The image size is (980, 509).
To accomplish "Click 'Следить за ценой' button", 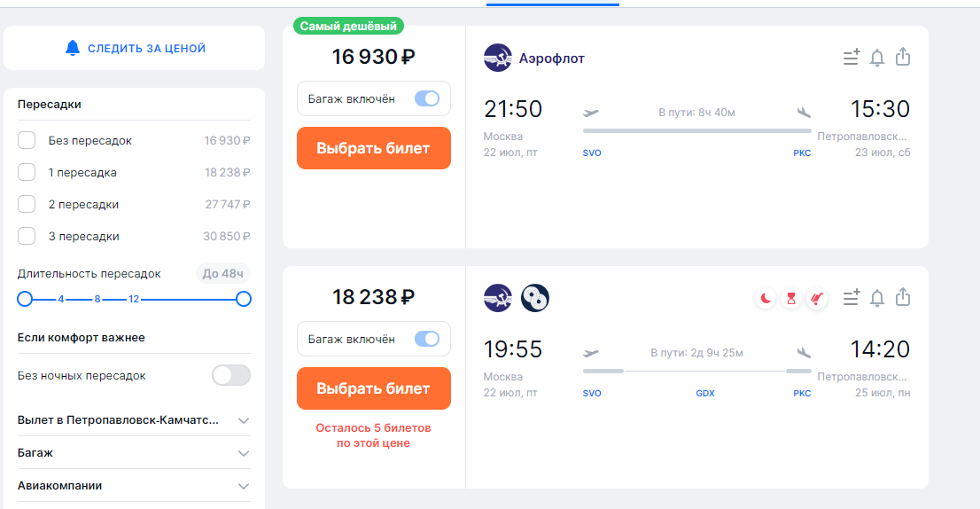I will click(x=135, y=48).
